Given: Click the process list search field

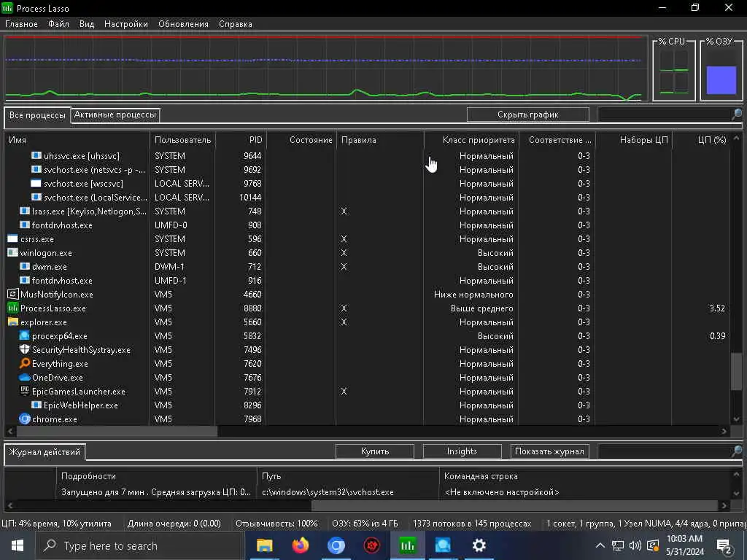Looking at the screenshot, I should 665,114.
